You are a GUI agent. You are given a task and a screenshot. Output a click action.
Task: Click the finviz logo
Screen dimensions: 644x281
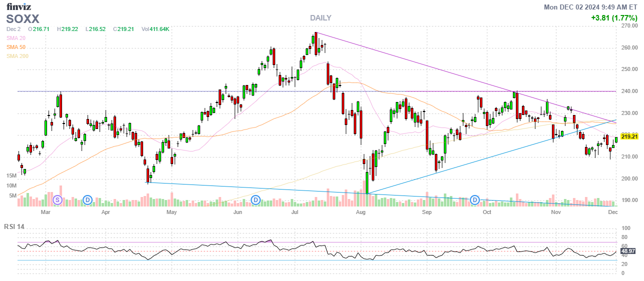pyautogui.click(x=20, y=6)
